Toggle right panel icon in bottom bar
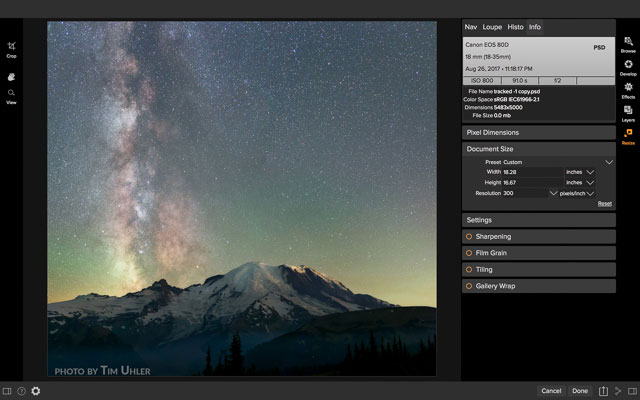This screenshot has height=400, width=640. pos(633,391)
